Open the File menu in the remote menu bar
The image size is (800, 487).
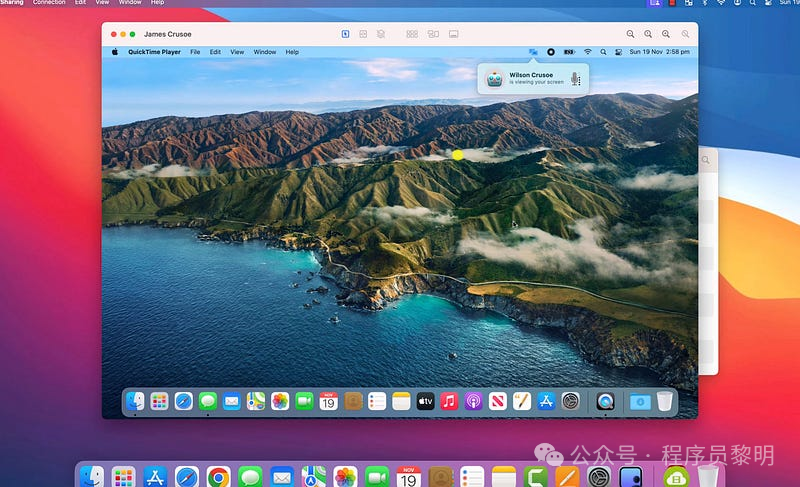195,52
